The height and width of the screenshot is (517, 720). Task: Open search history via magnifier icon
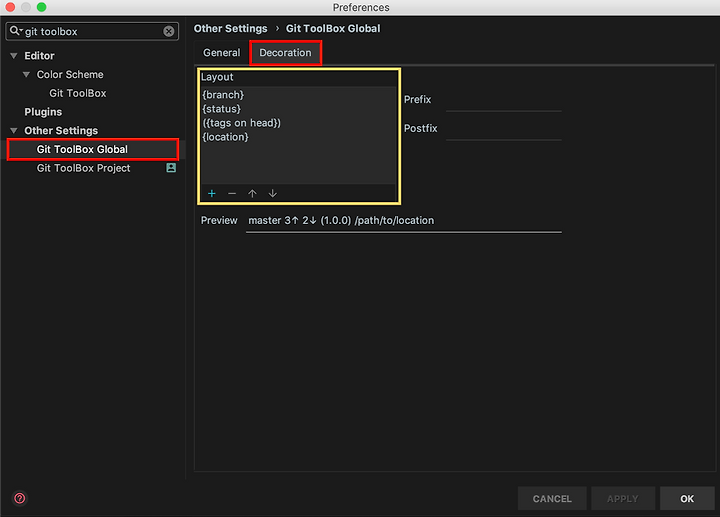pos(16,31)
